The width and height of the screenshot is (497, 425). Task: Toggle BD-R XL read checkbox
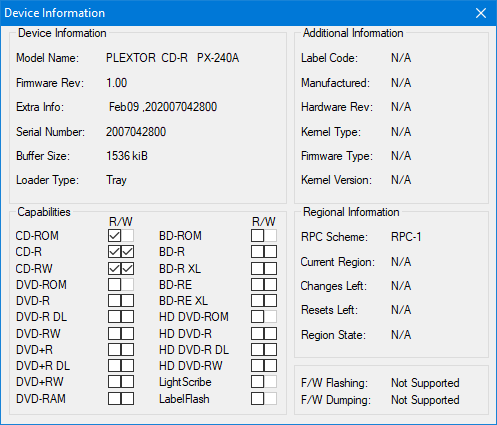(257, 268)
